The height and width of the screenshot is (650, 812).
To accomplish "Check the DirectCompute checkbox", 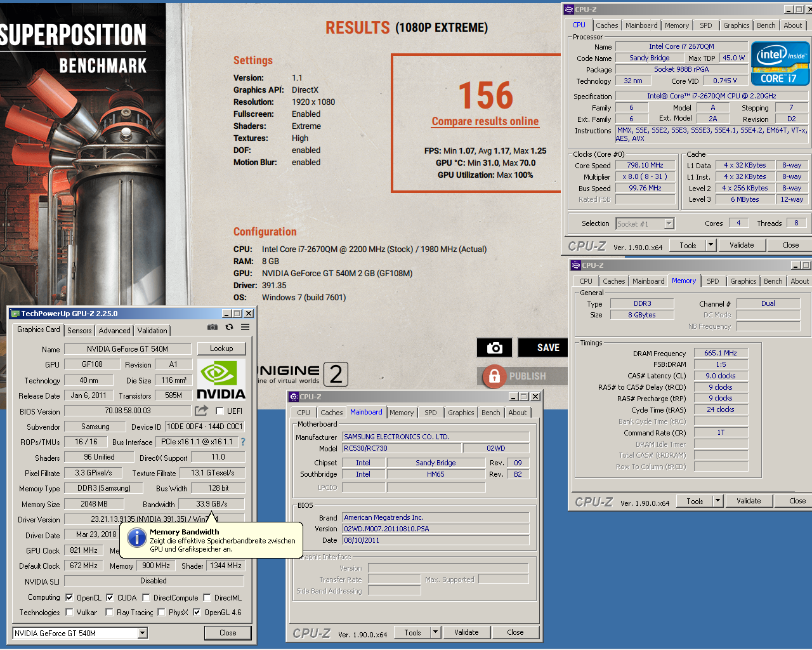I will click(147, 597).
